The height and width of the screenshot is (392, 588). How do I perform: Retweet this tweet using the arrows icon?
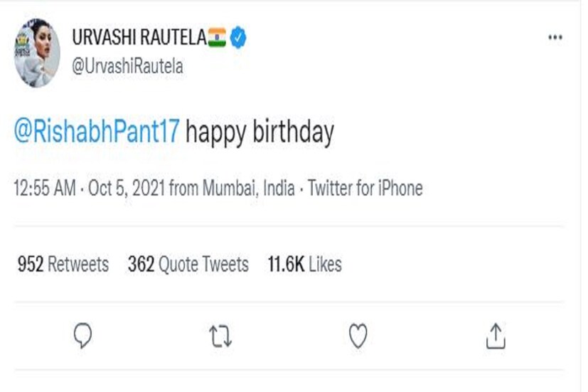[220, 335]
